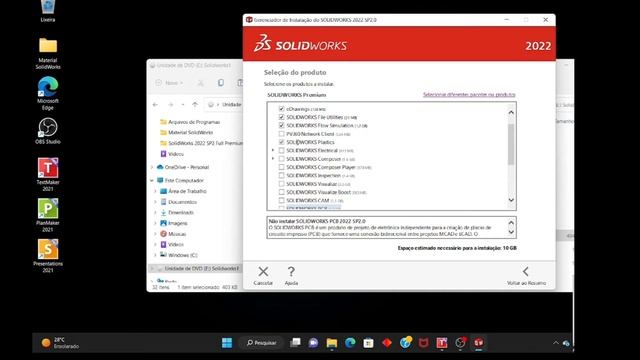Open Chat app on taskbar
The image size is (640, 360).
point(313,343)
